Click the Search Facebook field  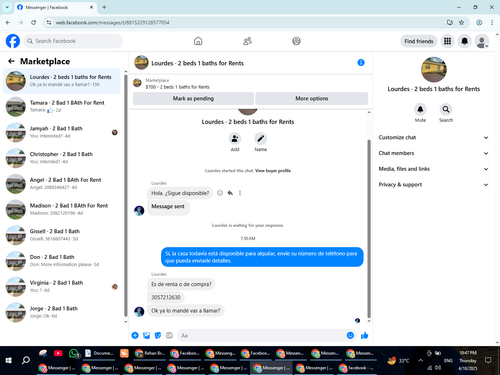tap(73, 41)
